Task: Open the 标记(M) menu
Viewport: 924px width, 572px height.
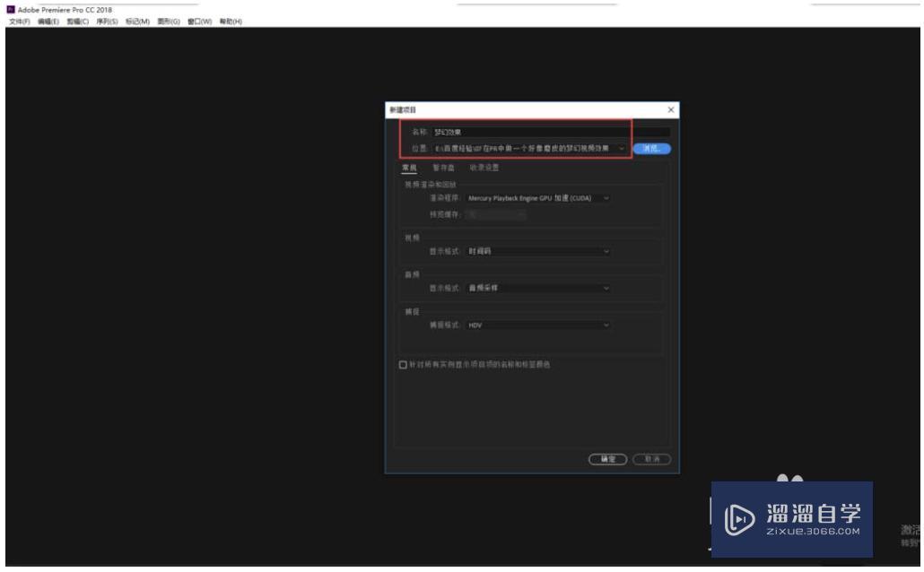Action: click(137, 22)
